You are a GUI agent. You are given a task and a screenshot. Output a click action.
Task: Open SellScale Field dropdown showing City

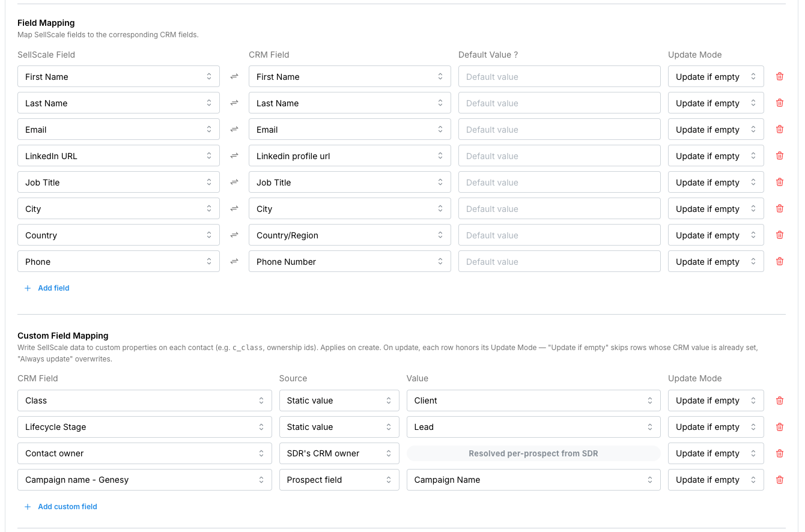point(118,208)
